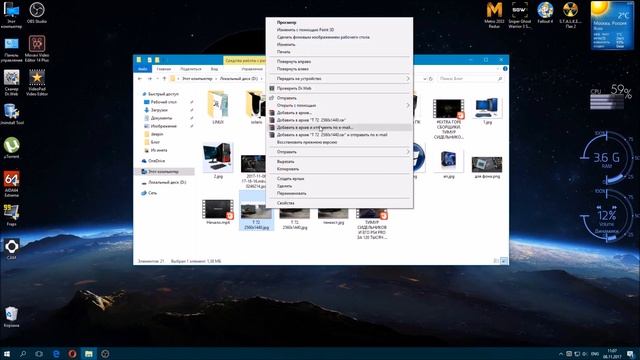
Task: Choose Добавить в архив и отправить по e-mail...
Action: pos(339,127)
